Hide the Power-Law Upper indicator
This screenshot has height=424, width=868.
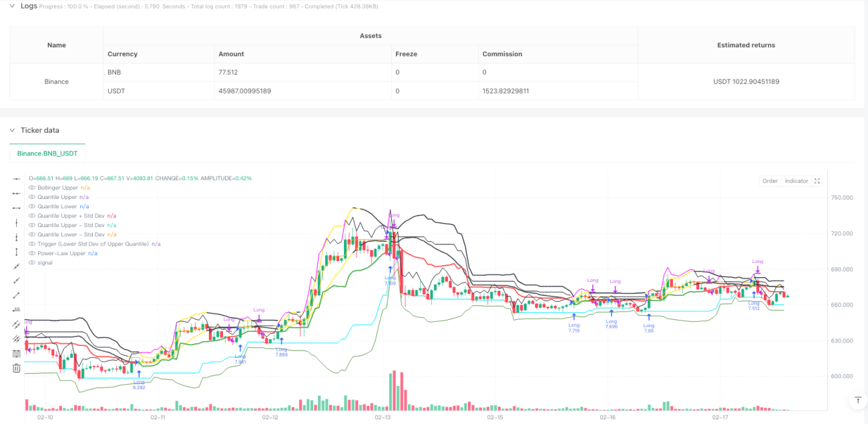(x=32, y=253)
